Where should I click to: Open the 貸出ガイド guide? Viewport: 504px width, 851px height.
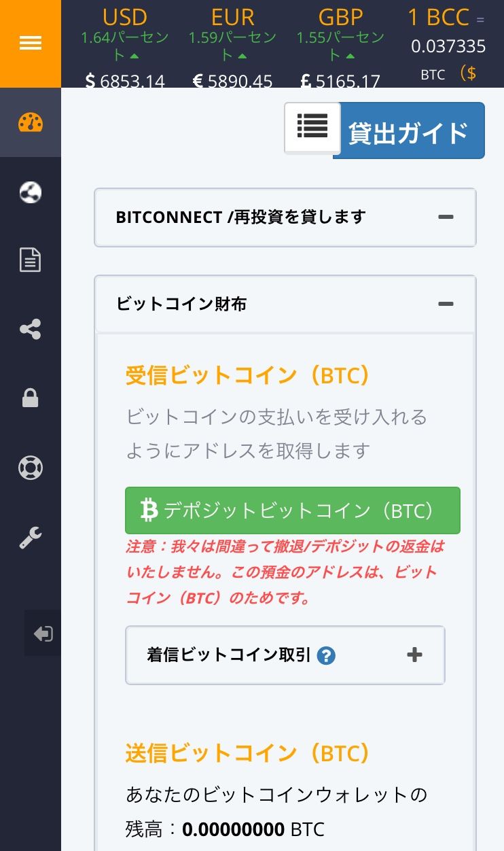point(408,130)
